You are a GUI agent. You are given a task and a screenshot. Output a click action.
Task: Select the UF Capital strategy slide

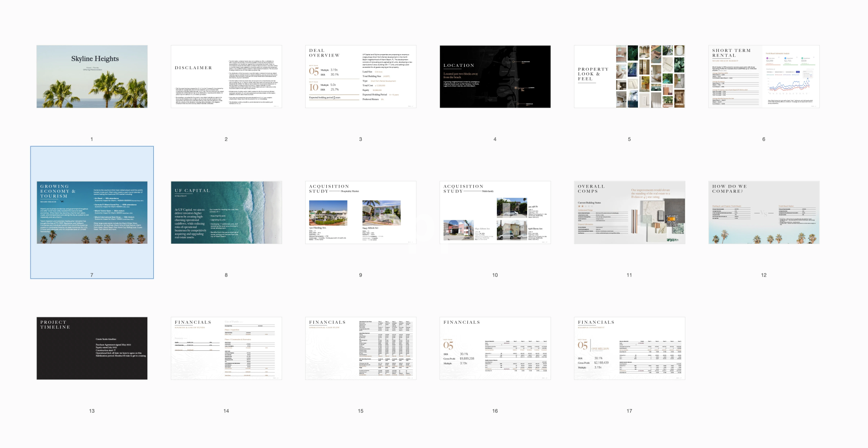(226, 212)
